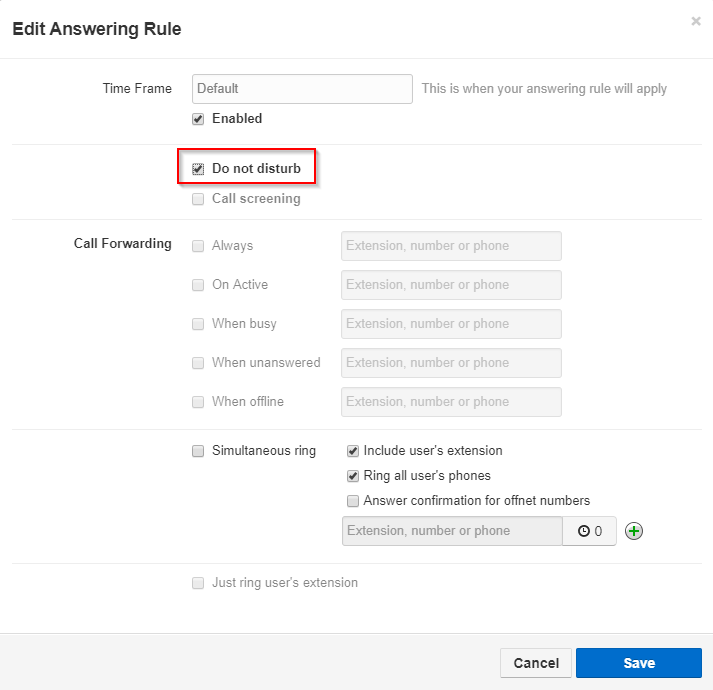Check the When busy forwarding box
Screen dimensions: 713x690
pyautogui.click(x=198, y=324)
